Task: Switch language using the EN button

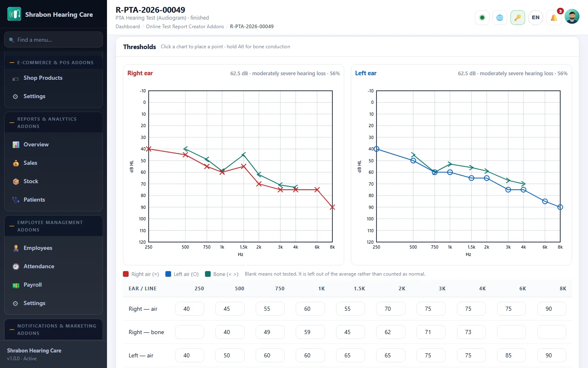Action: point(536,18)
